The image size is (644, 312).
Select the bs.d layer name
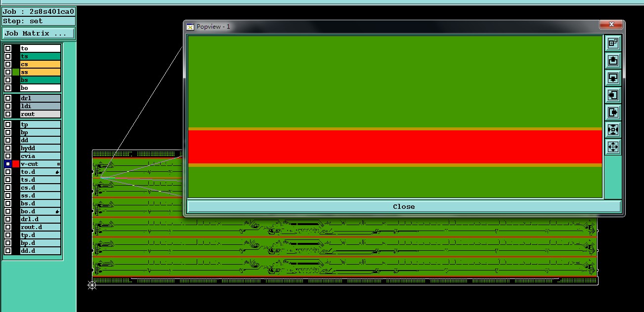pos(41,203)
